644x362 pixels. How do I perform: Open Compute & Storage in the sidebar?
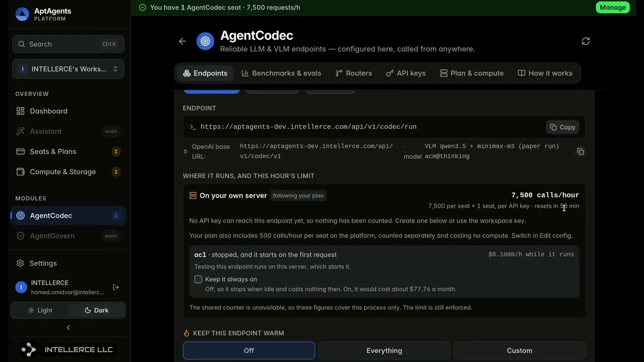pyautogui.click(x=68, y=171)
